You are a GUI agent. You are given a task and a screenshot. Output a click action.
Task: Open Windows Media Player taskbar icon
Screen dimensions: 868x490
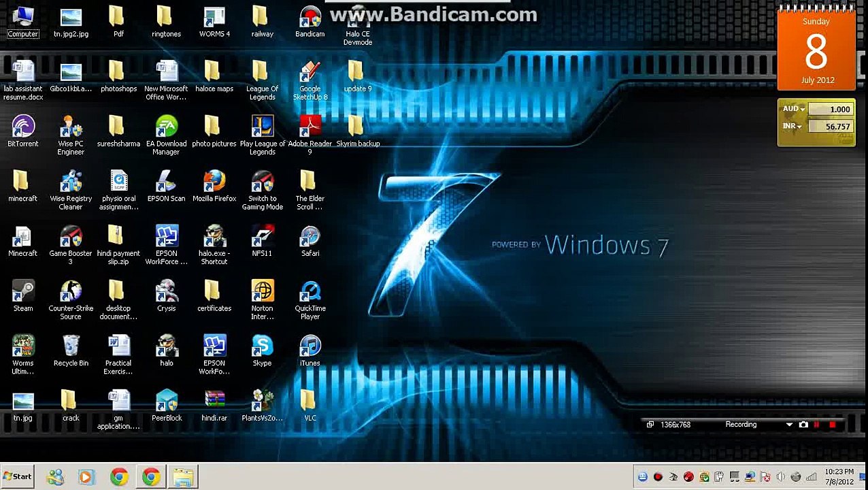[86, 477]
